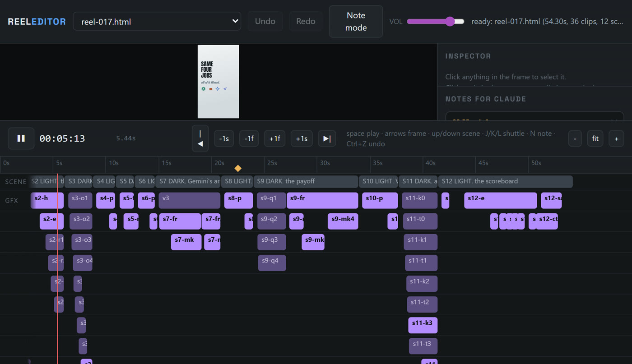
Task: Click the NOTES FOR CLAUDE heading
Action: [486, 99]
